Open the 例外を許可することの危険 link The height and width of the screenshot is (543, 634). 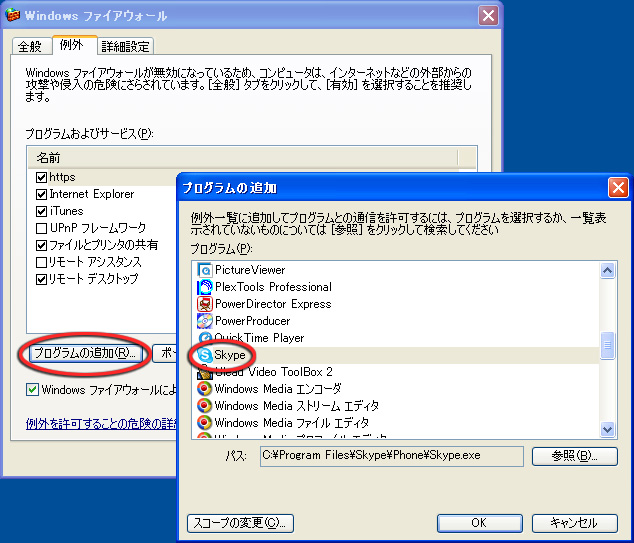(x=101, y=423)
